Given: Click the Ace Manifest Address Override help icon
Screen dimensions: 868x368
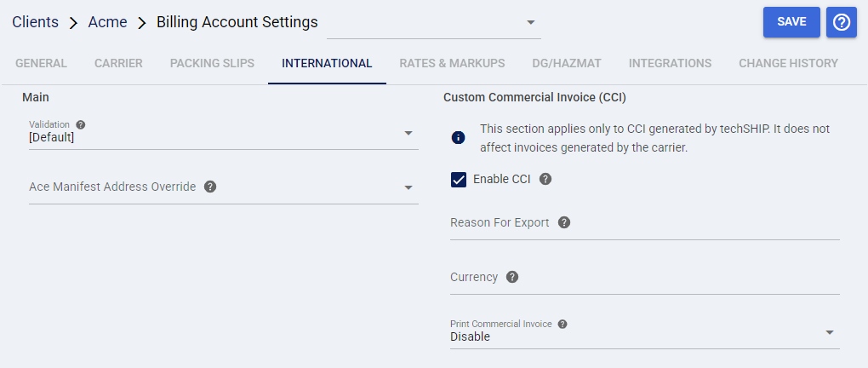Looking at the screenshot, I should click(210, 187).
